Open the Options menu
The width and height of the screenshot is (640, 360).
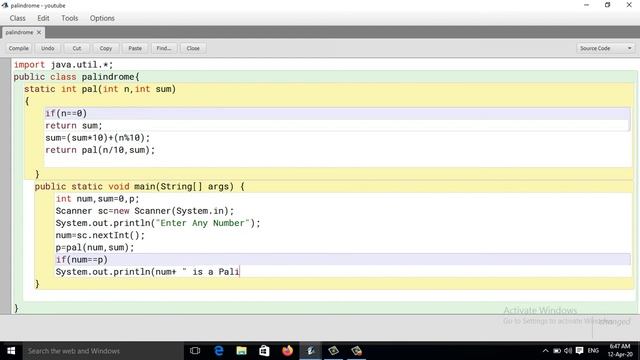pos(102,18)
